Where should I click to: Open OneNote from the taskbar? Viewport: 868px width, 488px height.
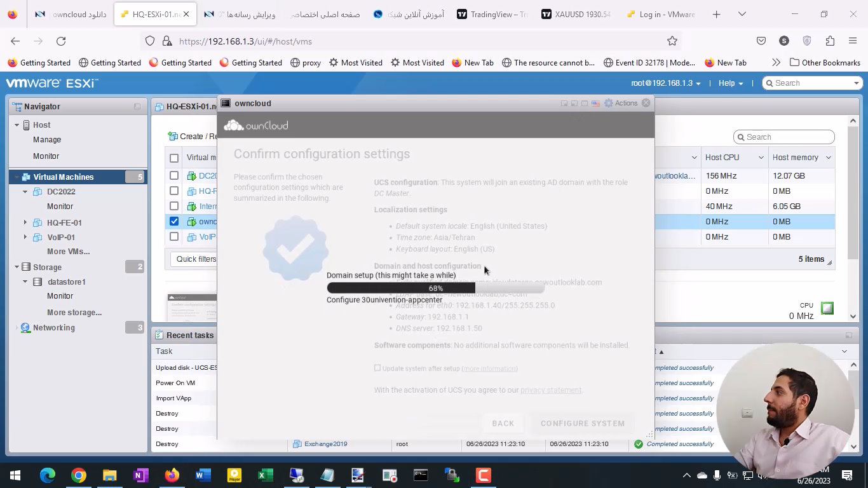pyautogui.click(x=141, y=475)
